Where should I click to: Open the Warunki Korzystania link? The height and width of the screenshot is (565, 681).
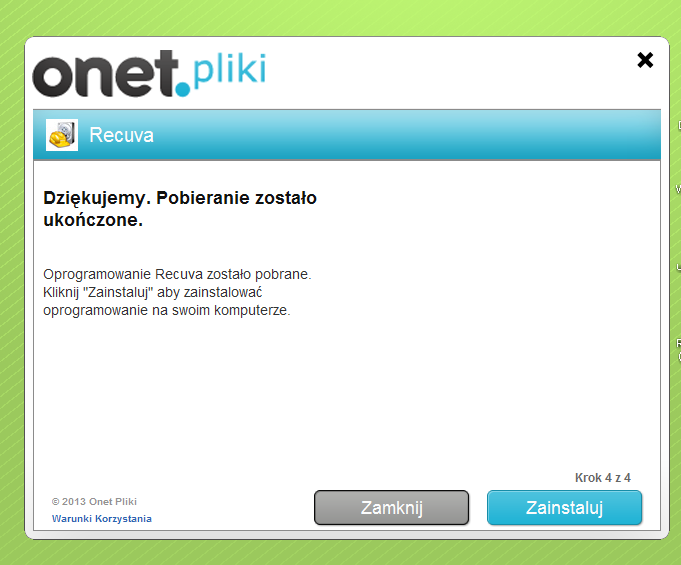coord(102,519)
